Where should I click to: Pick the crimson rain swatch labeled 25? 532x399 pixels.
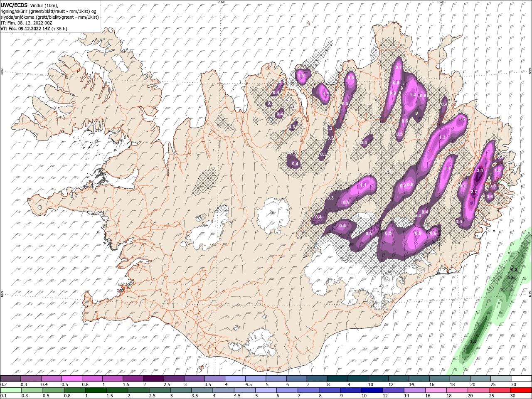[x=499, y=390]
